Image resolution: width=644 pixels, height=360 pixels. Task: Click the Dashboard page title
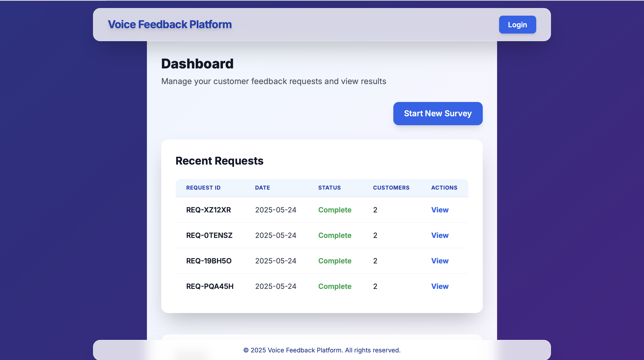pos(197,64)
